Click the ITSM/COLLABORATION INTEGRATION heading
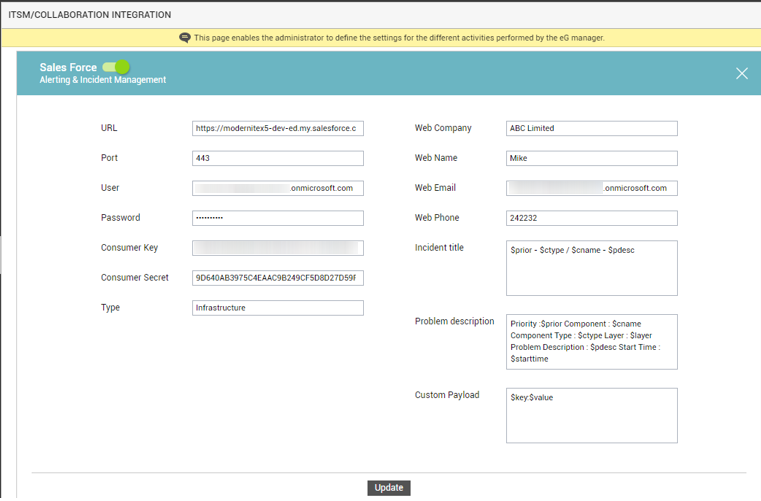 [90, 15]
